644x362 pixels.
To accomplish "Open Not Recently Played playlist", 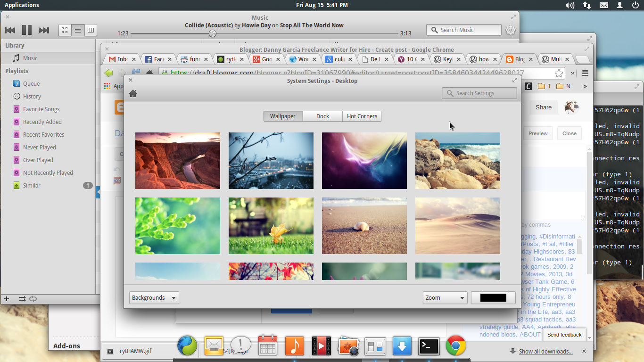I will (48, 173).
